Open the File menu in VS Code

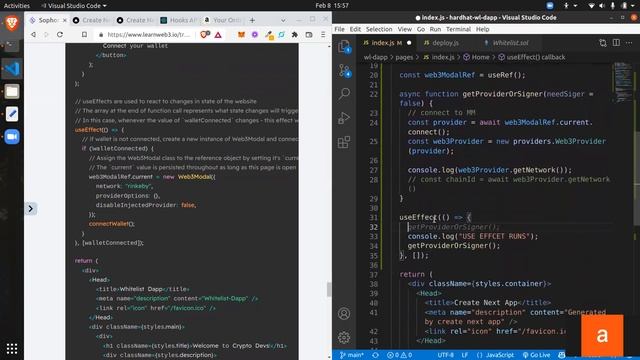pos(339,29)
